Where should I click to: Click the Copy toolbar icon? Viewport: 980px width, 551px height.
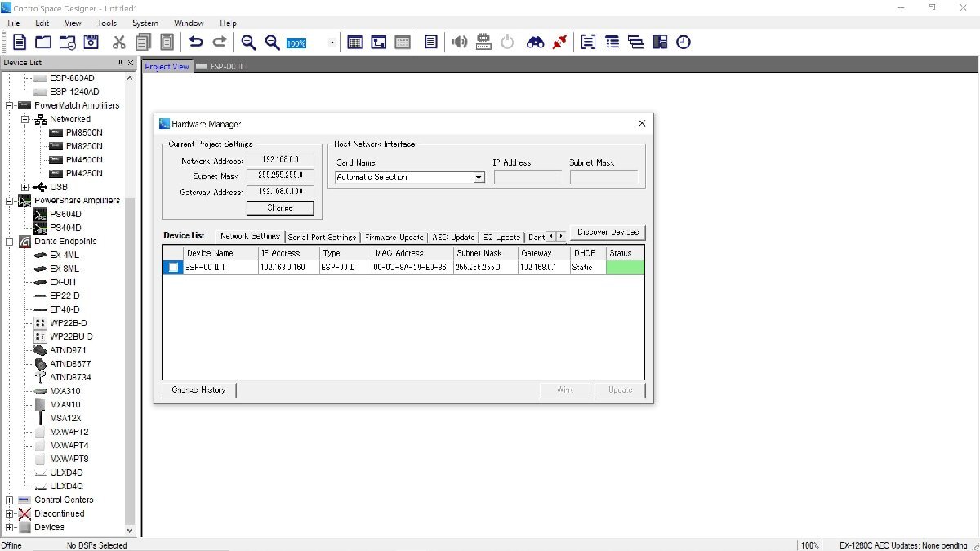tap(144, 42)
